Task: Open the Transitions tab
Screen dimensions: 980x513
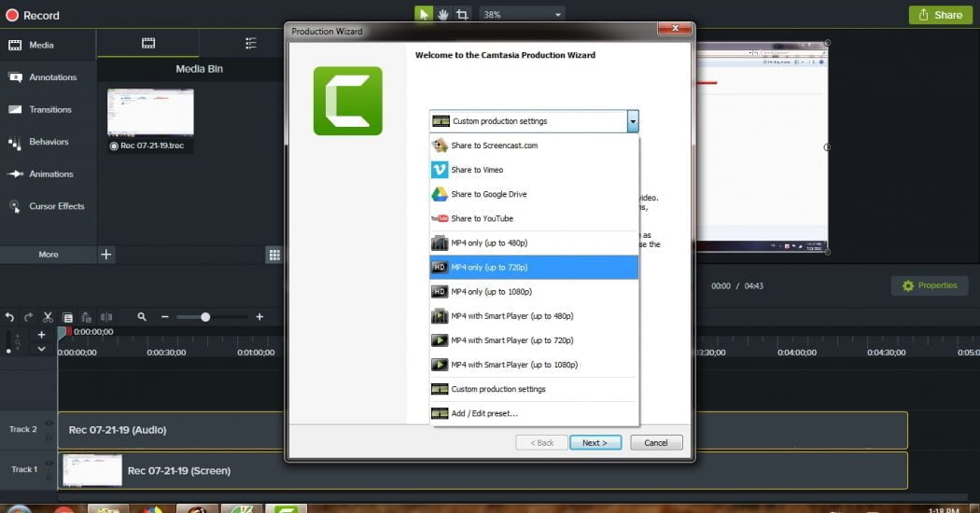Action: click(48, 109)
